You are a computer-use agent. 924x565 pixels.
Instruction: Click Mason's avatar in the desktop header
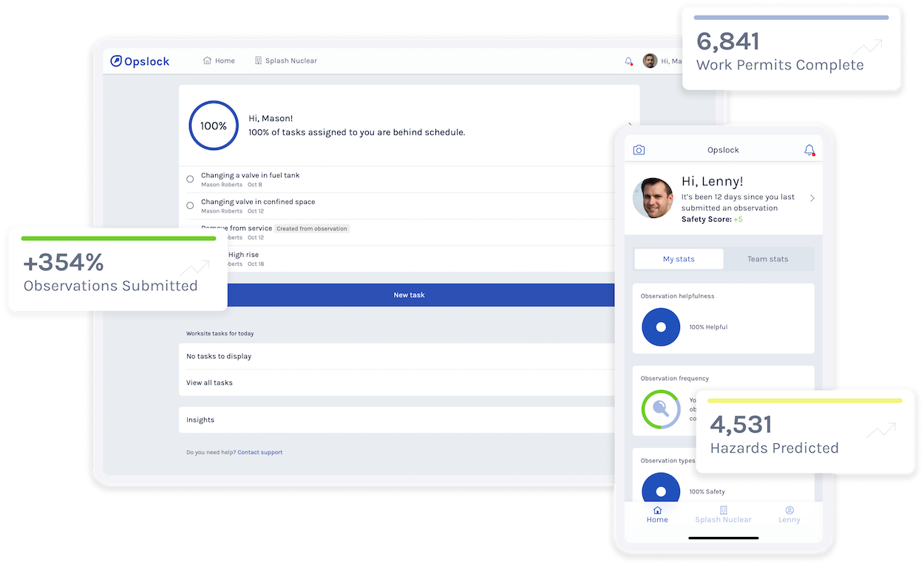point(650,61)
